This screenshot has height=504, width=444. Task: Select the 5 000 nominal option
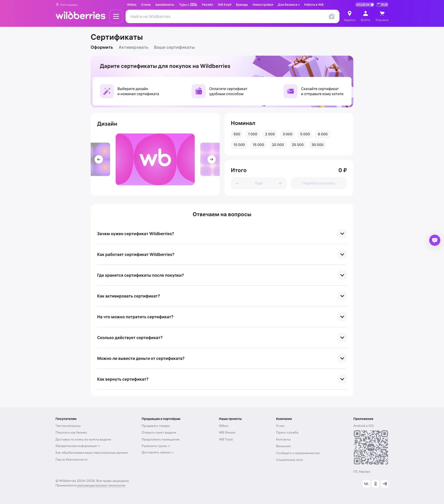[x=305, y=134]
